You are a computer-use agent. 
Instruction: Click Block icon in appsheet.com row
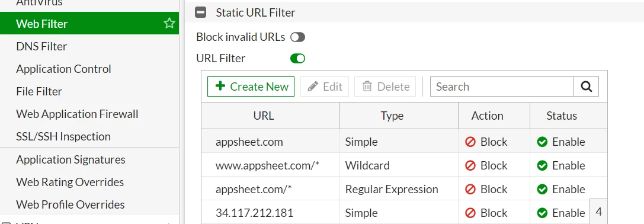[x=470, y=142]
